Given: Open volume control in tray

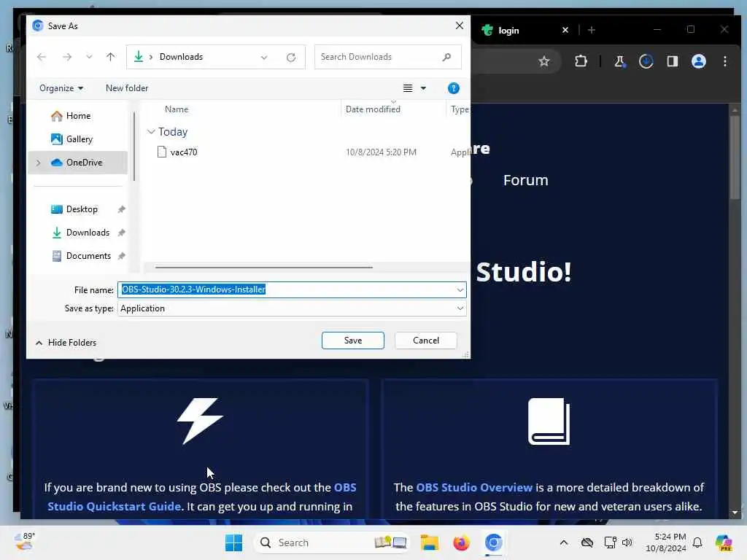Looking at the screenshot, I should pyautogui.click(x=627, y=542).
